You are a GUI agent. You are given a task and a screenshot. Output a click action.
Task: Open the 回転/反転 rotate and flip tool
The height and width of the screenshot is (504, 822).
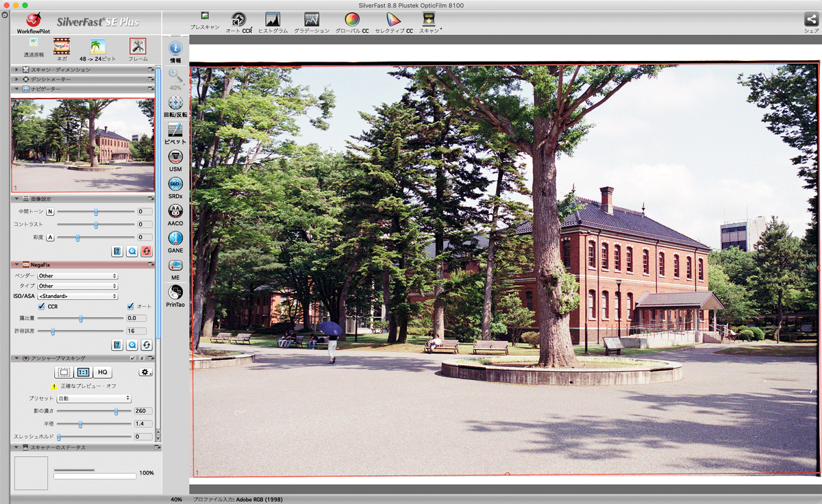[x=175, y=103]
